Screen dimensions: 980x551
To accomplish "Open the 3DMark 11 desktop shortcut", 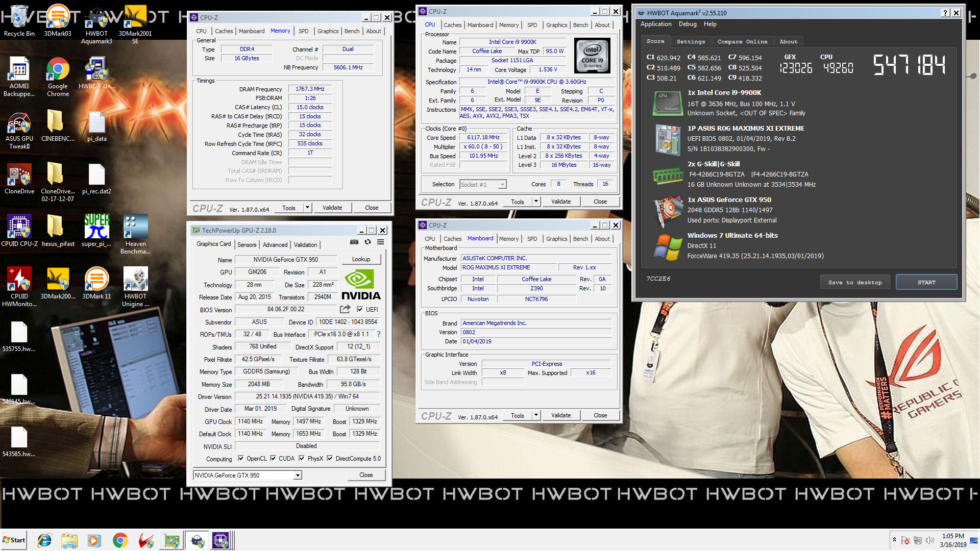I will pos(96,284).
